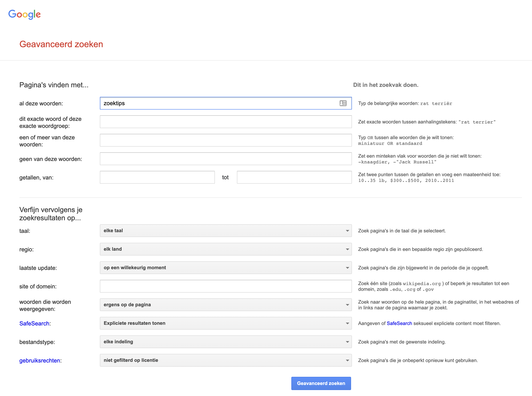Open the gebruiksrechten licentie dropdown
This screenshot has height=396, width=532.
[225, 360]
